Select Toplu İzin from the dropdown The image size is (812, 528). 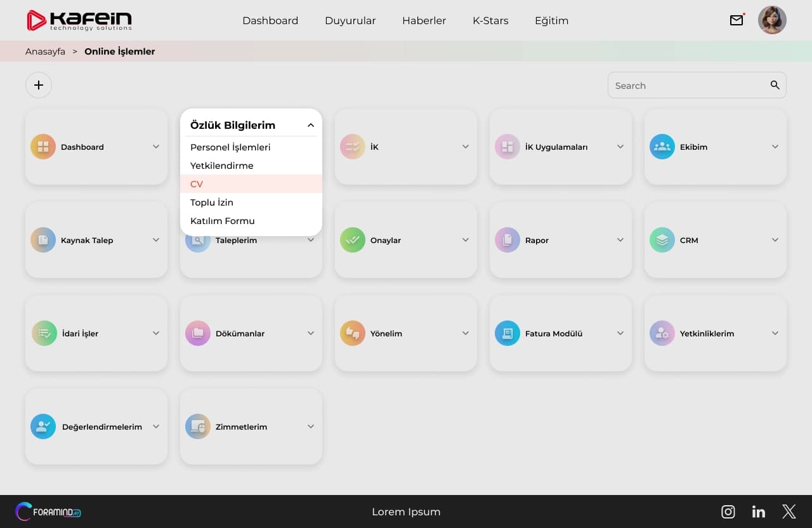(x=251, y=202)
